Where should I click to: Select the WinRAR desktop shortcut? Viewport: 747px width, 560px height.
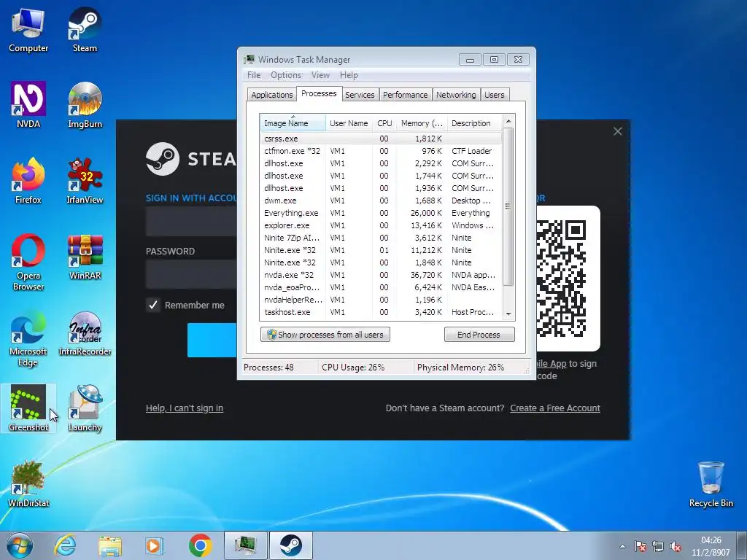pyautogui.click(x=85, y=257)
